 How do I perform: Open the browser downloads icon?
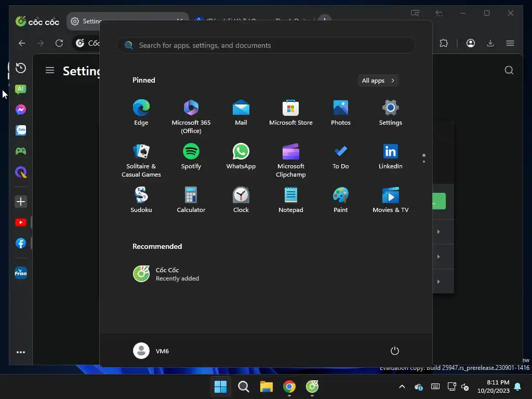(x=490, y=43)
